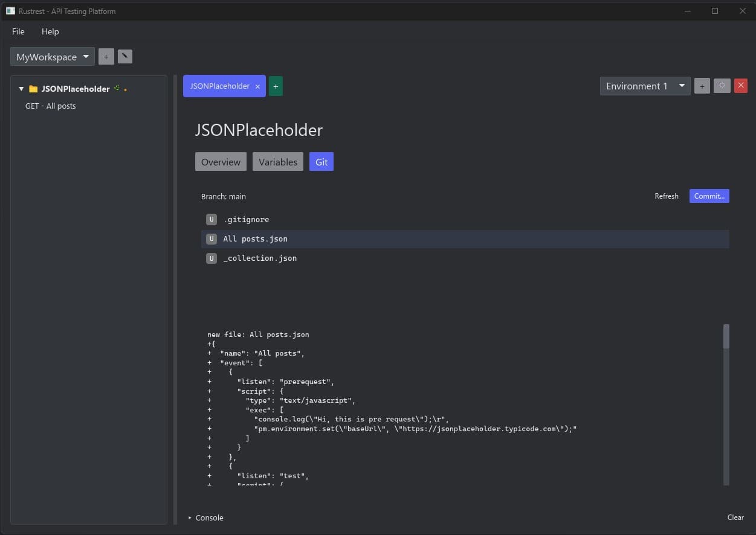
Task: Click the 'new file: All posts.json' diff line
Action: tap(258, 335)
